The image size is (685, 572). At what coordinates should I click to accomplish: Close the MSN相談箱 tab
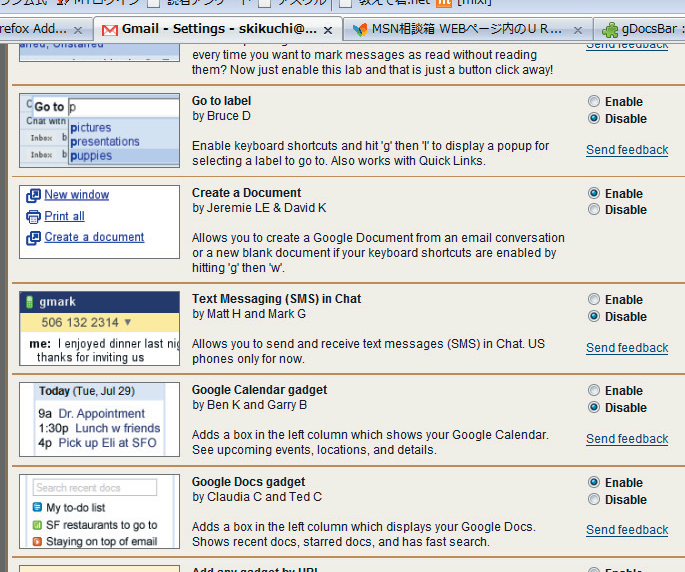pos(578,30)
